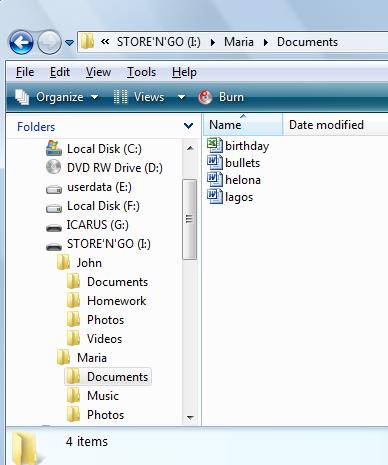Click the Maria folder icon
The height and width of the screenshot is (465, 388).
click(63, 357)
